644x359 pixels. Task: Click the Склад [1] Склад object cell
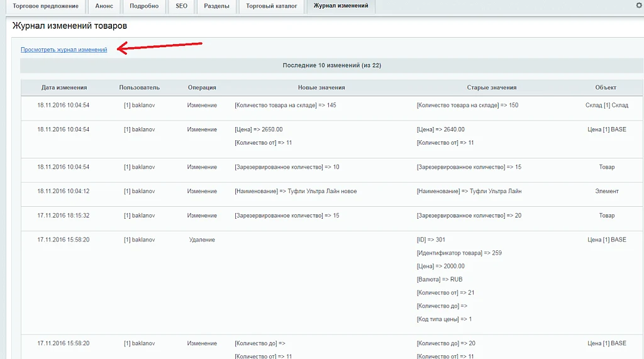(x=607, y=105)
